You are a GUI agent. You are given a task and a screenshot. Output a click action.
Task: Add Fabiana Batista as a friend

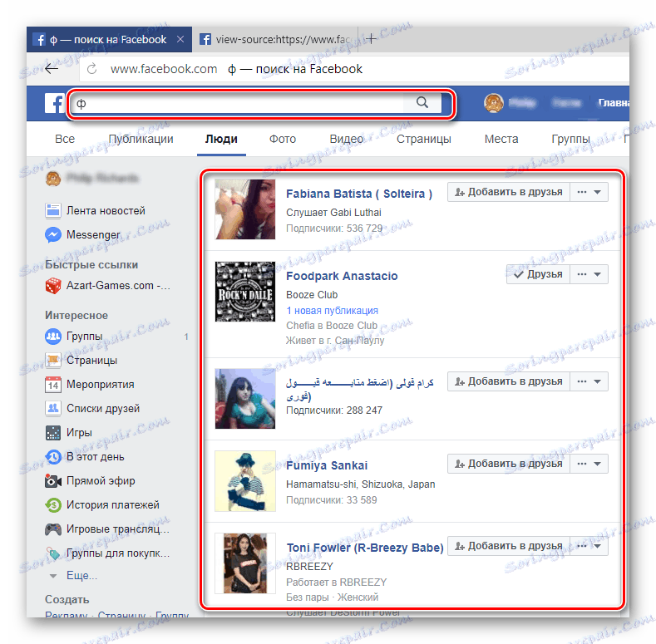coord(509,192)
